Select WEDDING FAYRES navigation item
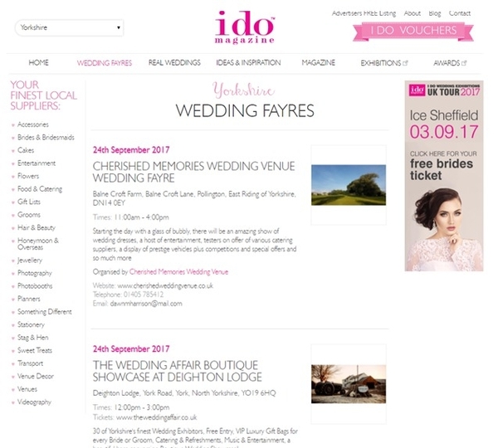 point(105,63)
